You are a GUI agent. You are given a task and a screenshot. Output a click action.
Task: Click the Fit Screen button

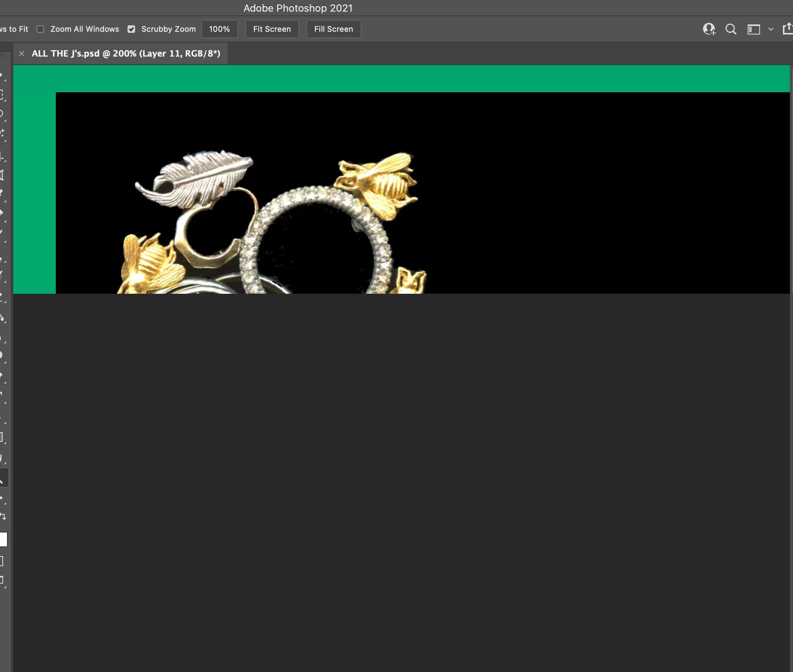pos(272,29)
